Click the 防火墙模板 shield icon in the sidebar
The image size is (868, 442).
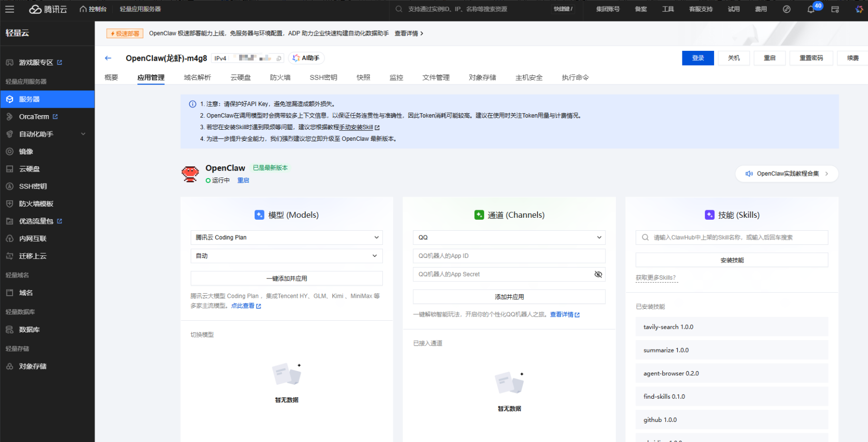coord(10,204)
